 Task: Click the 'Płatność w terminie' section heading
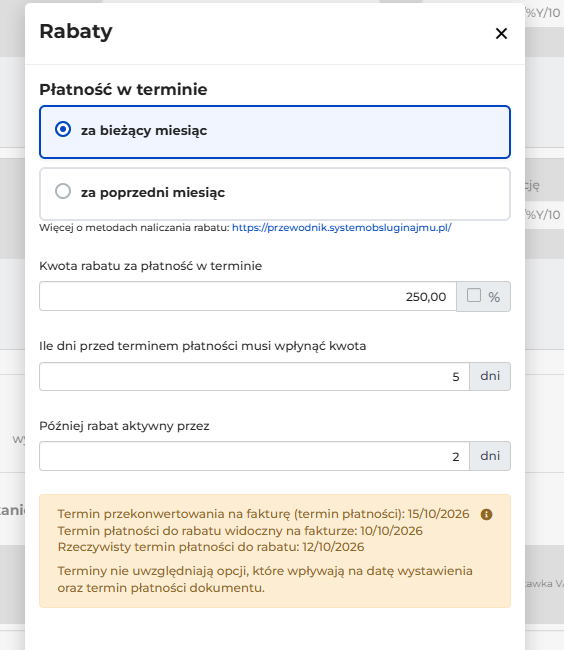point(123,90)
